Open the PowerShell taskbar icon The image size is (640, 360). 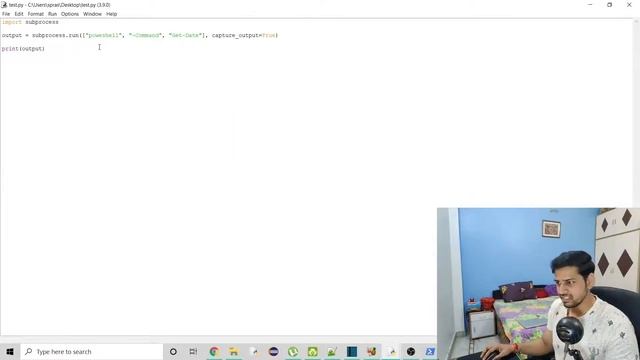tap(430, 351)
